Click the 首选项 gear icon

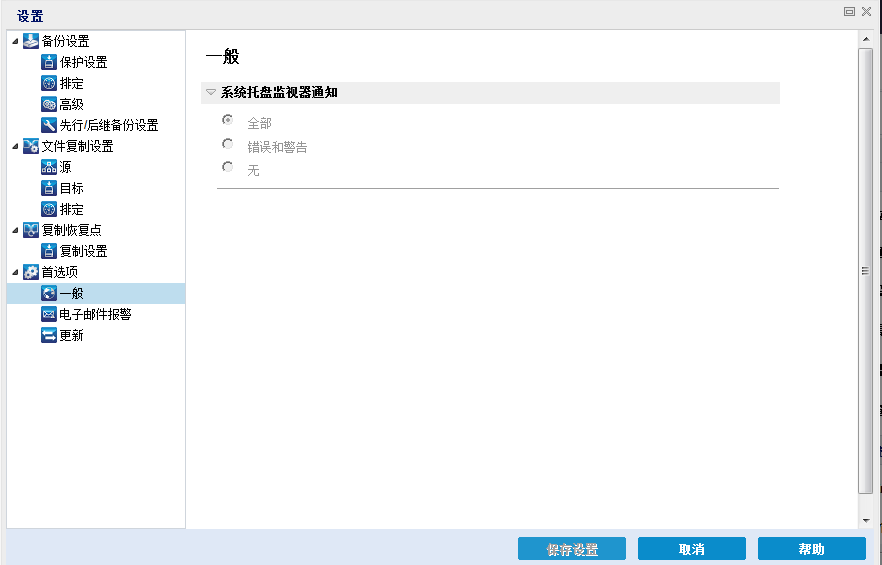pyautogui.click(x=30, y=272)
